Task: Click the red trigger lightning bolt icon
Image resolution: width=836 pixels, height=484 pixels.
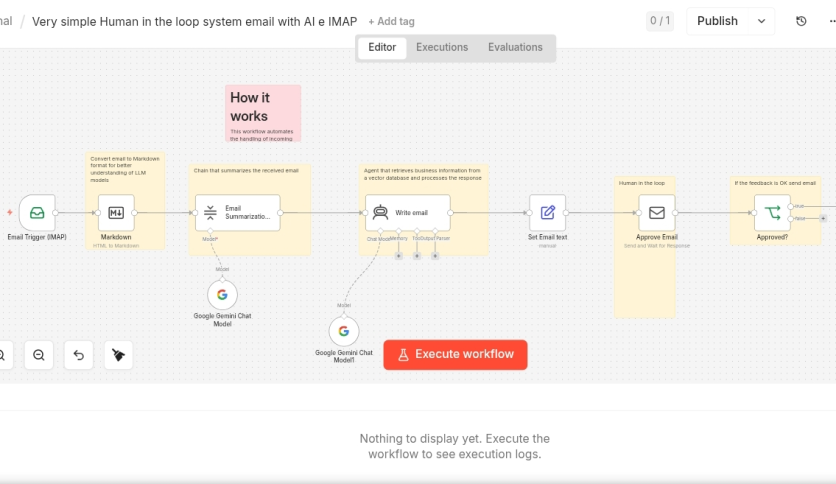Action: (10, 212)
